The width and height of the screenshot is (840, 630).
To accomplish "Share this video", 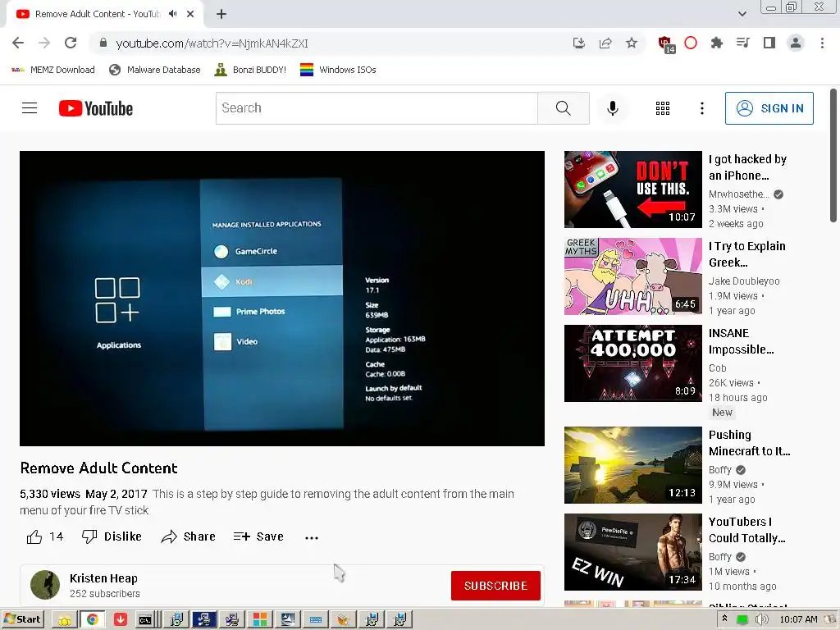I will [x=189, y=536].
